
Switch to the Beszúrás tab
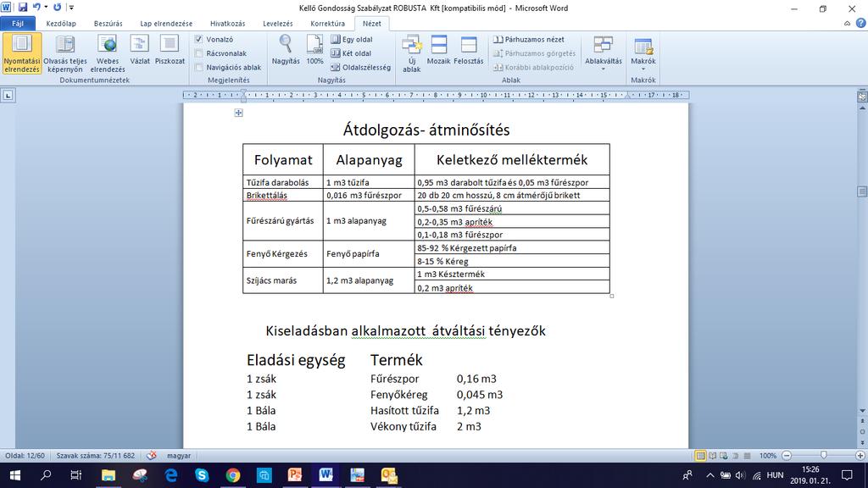pyautogui.click(x=108, y=24)
